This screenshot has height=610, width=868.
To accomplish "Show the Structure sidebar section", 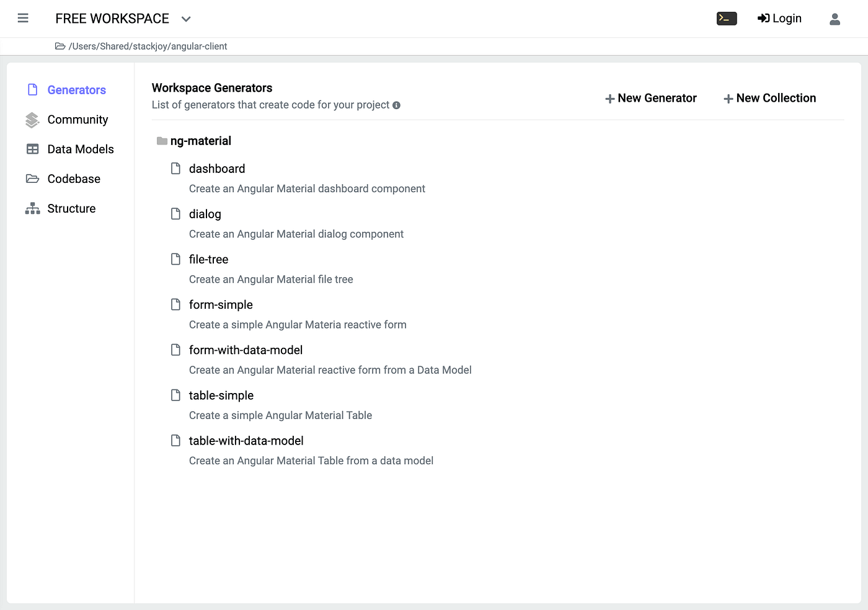I will (71, 209).
